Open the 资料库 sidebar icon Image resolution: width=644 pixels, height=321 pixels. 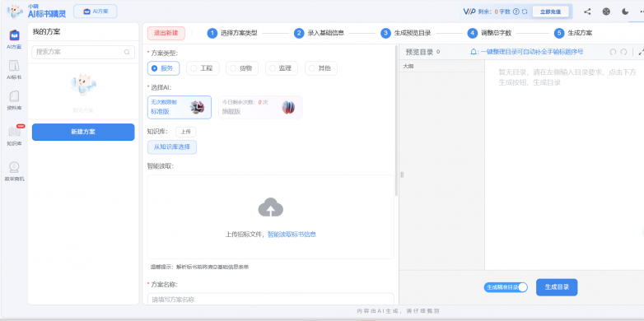click(14, 100)
